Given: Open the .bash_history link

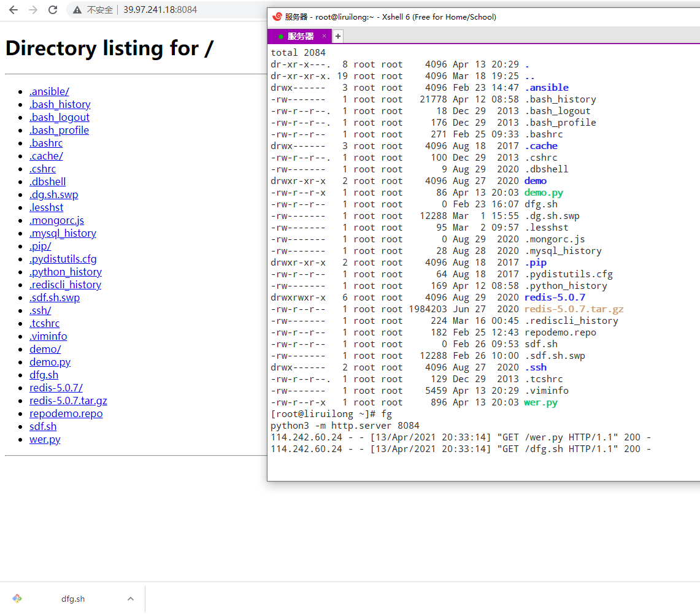Looking at the screenshot, I should (60, 104).
